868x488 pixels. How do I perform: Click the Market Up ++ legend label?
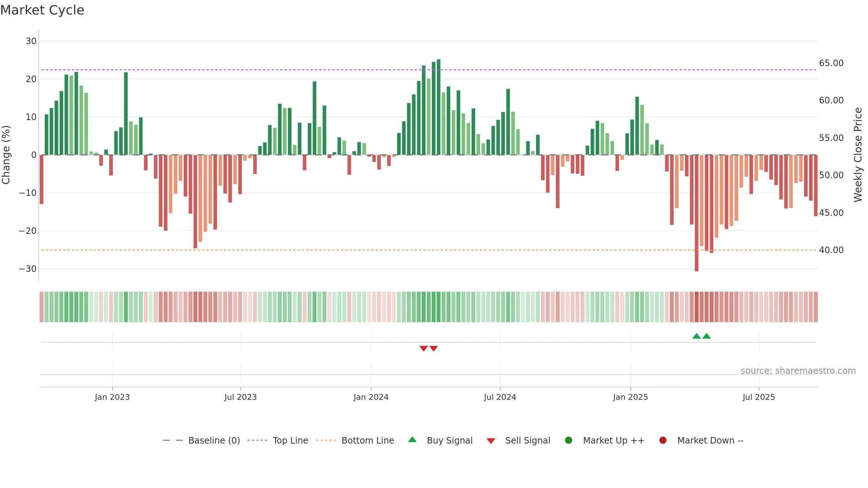click(x=614, y=440)
